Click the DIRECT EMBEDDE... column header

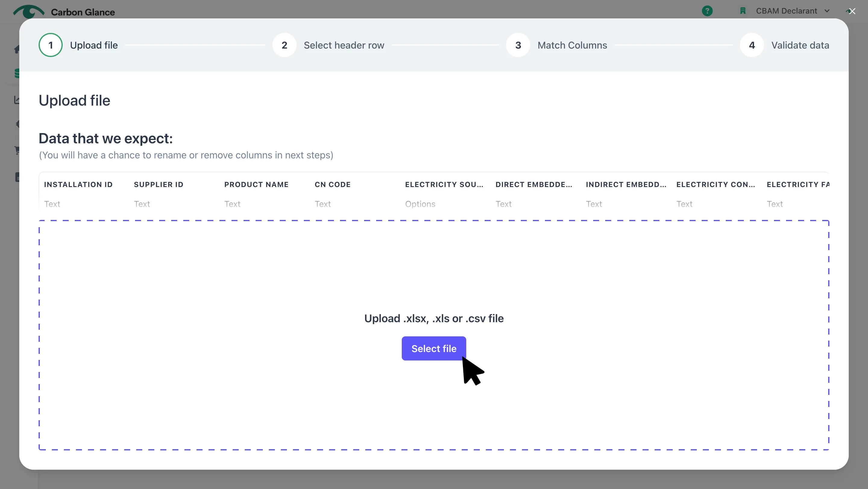534,185
